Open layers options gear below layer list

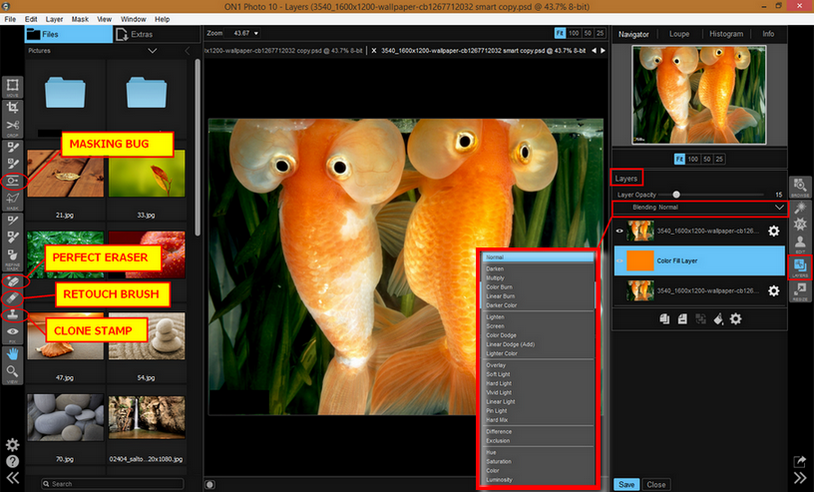(736, 319)
